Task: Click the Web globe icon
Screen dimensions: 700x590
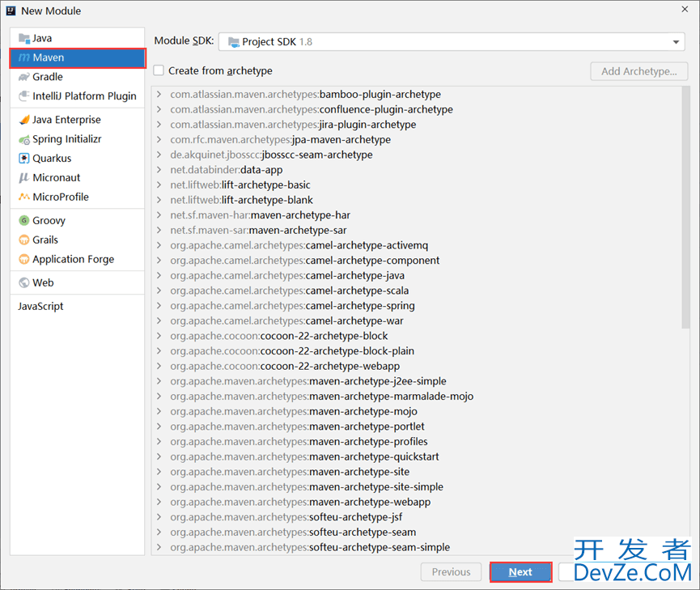Action: (24, 282)
